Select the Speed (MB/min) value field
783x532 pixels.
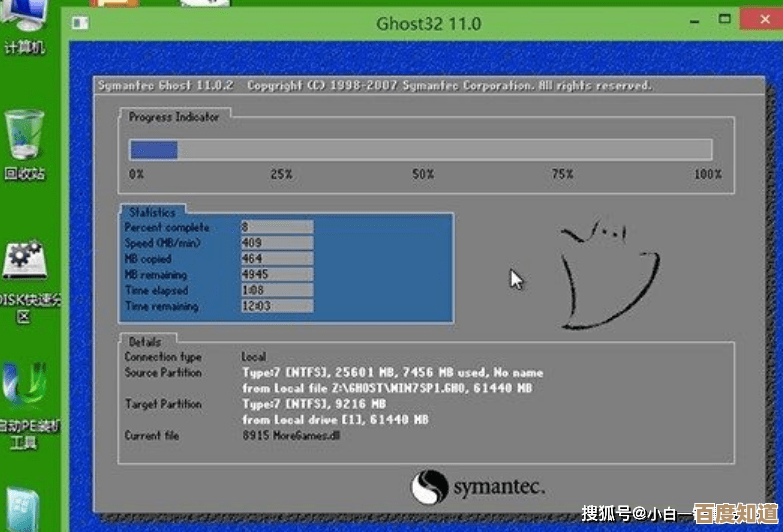[276, 243]
